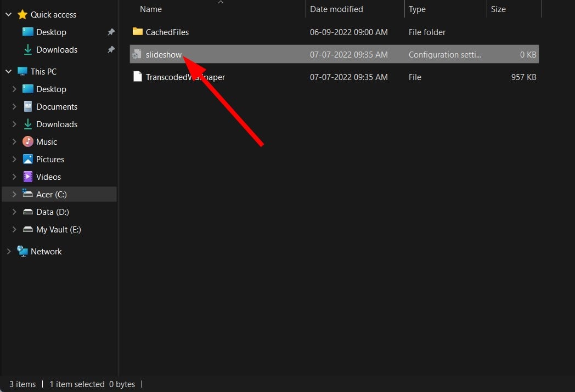This screenshot has height=392, width=575.
Task: Open pinned Downloads under Quick access
Action: tap(57, 49)
